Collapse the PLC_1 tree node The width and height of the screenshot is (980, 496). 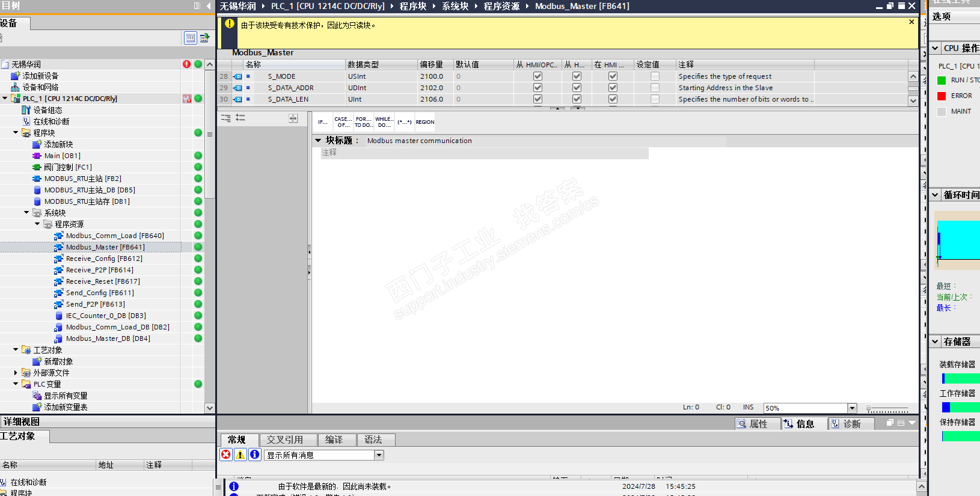tap(5, 98)
